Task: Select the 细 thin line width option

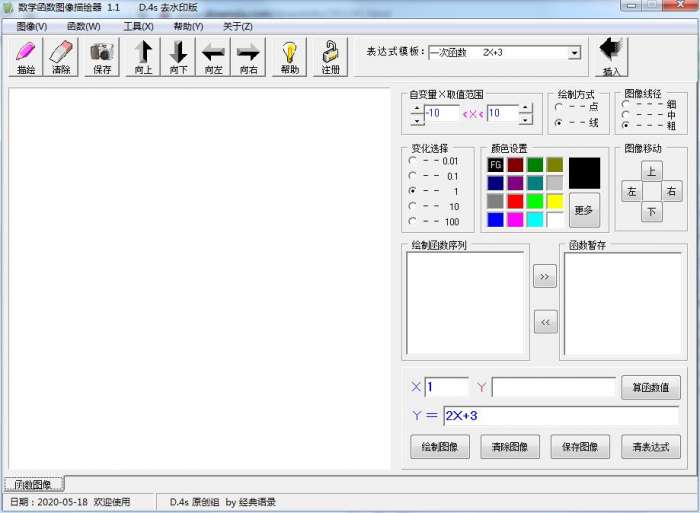Action: click(625, 103)
